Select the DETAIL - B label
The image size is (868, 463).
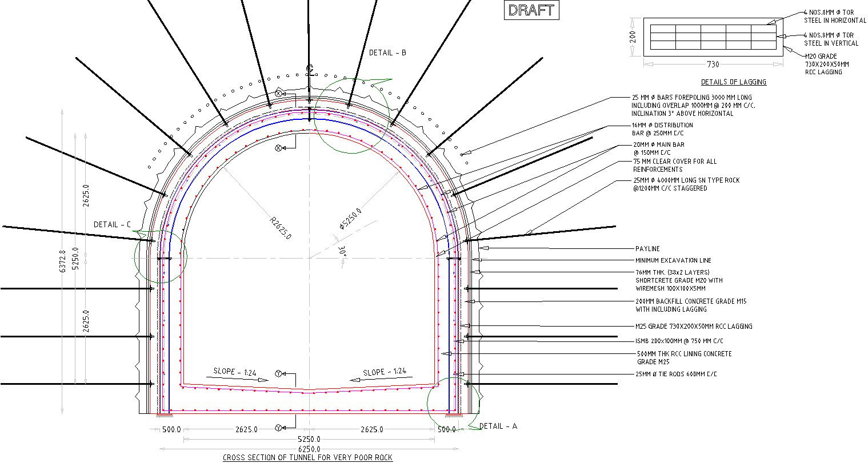pyautogui.click(x=387, y=53)
